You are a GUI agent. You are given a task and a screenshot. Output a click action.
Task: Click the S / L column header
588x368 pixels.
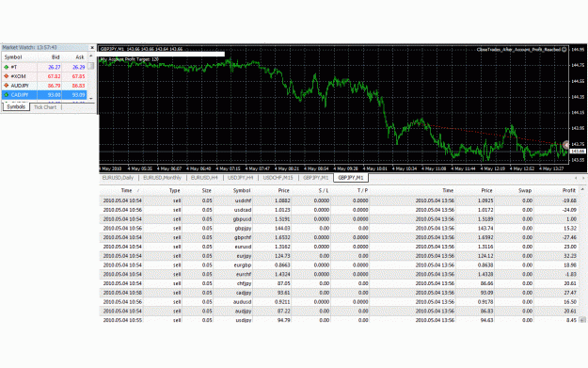pos(324,190)
